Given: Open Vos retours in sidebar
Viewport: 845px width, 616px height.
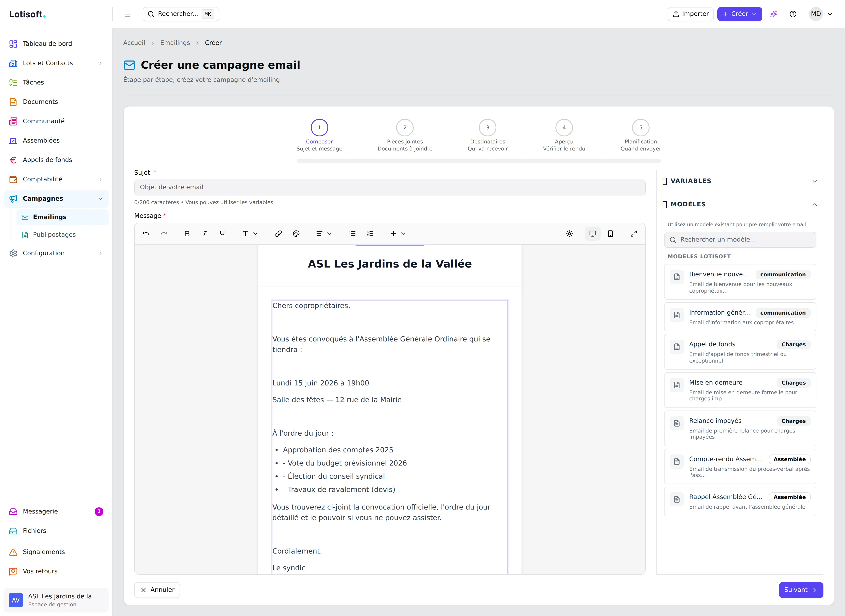Looking at the screenshot, I should click(56, 571).
